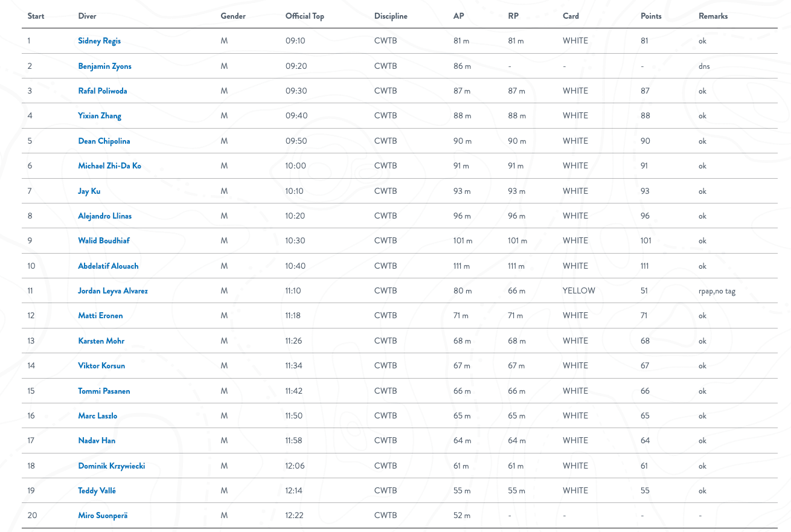Open Tommi Pasanen diver link
Image resolution: width=791 pixels, height=532 pixels.
coord(104,391)
